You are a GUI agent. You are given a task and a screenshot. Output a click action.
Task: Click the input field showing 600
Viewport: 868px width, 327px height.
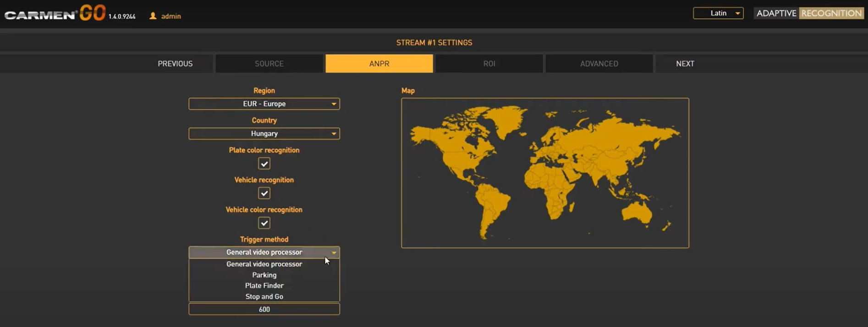pos(264,309)
